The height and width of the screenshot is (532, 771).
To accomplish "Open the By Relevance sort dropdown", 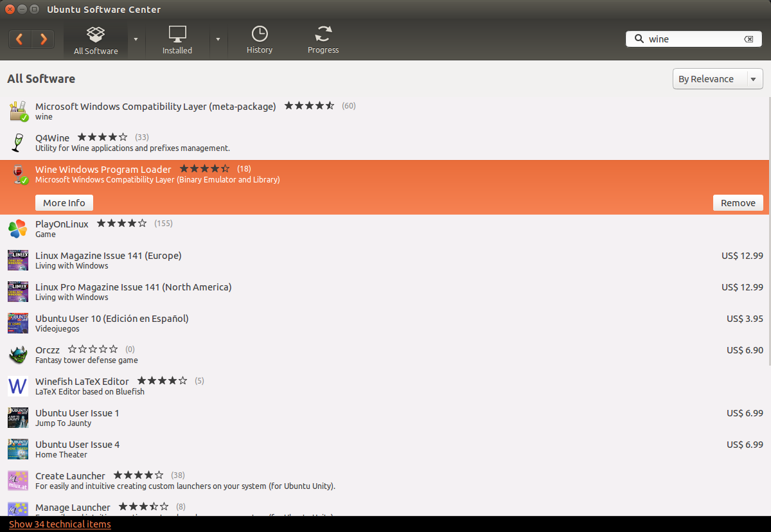I will pyautogui.click(x=718, y=79).
